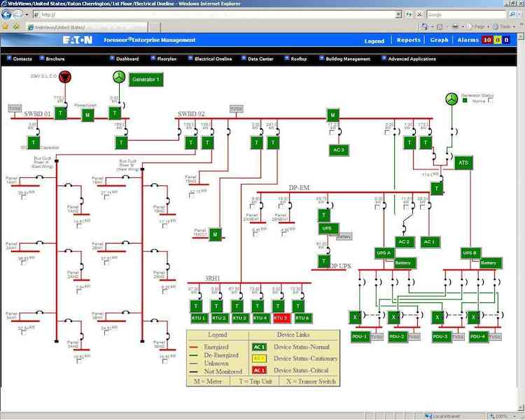Screen dimensions: 525x420
Task: Click the gray Battery box beside UPS
Action: (x=344, y=237)
